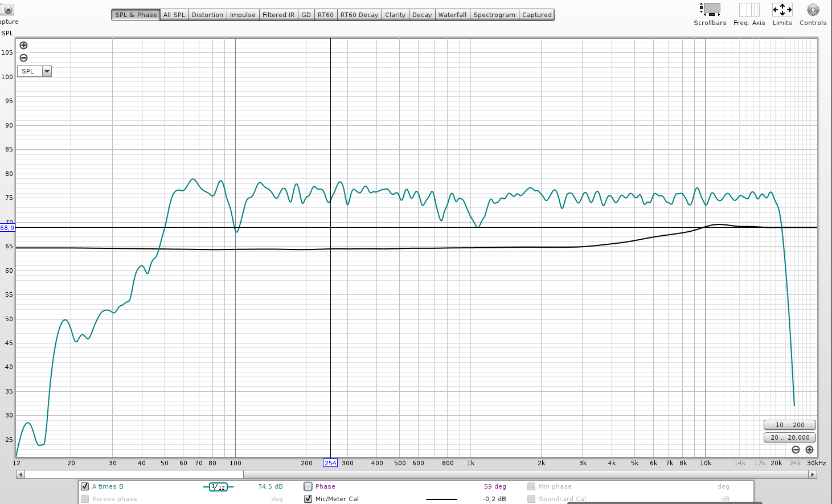Open the Filtered IR tab
Image resolution: width=832 pixels, height=504 pixels.
[278, 15]
